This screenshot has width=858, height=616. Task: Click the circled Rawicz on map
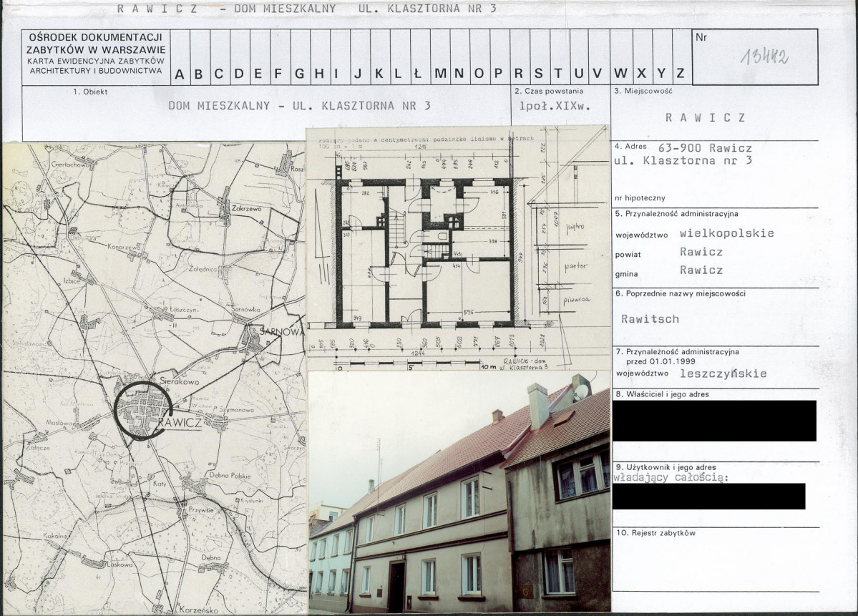(144, 410)
